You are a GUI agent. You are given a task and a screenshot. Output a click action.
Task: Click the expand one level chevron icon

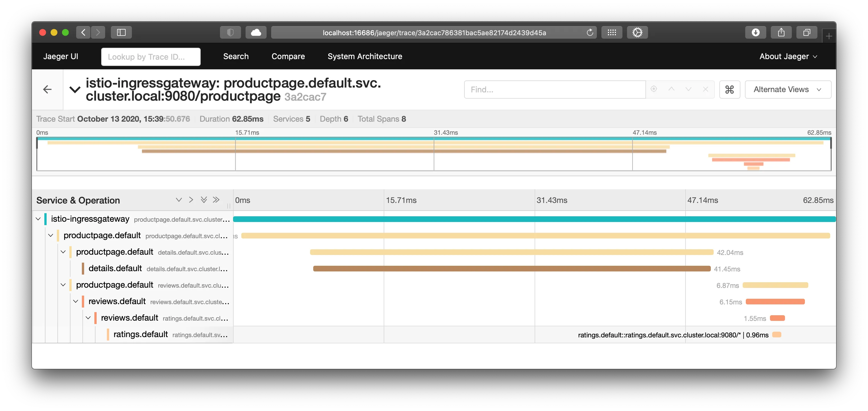click(178, 200)
